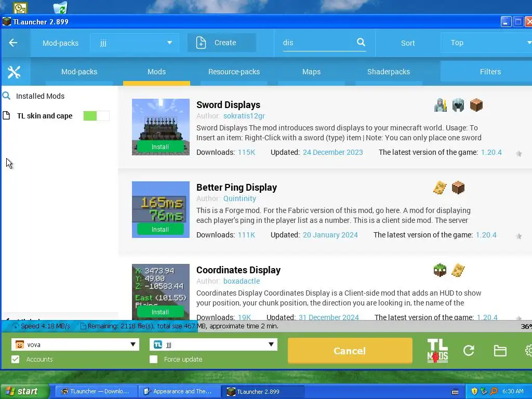Click the TL skin and cape file icon
This screenshot has width=532, height=399.
[6, 115]
